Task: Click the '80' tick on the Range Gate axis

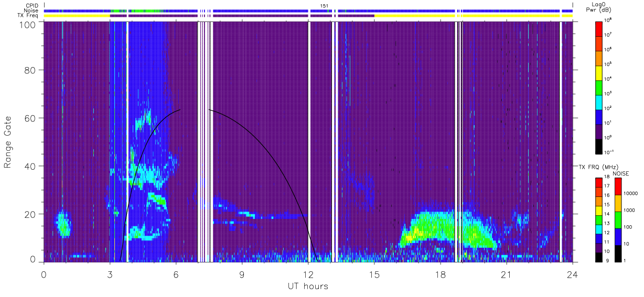Action: [30, 70]
